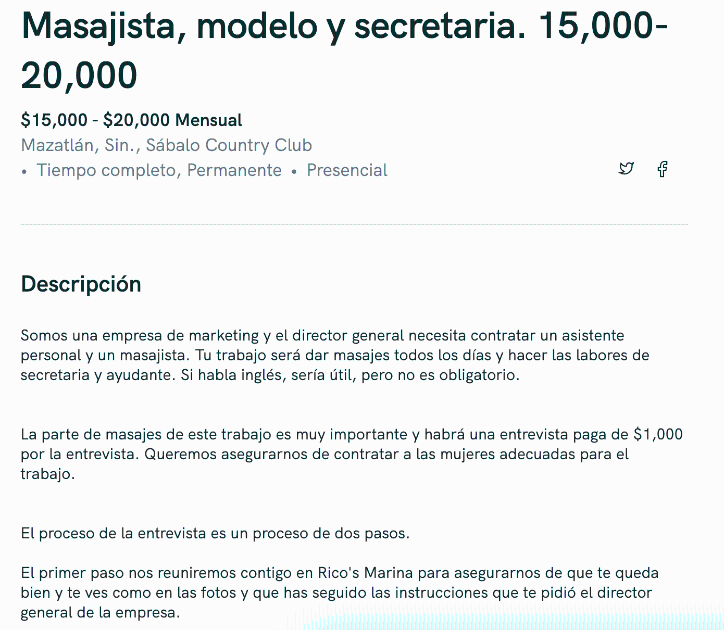Select the Mazatlán, Sin., Sábalo Country Club location

[166, 145]
